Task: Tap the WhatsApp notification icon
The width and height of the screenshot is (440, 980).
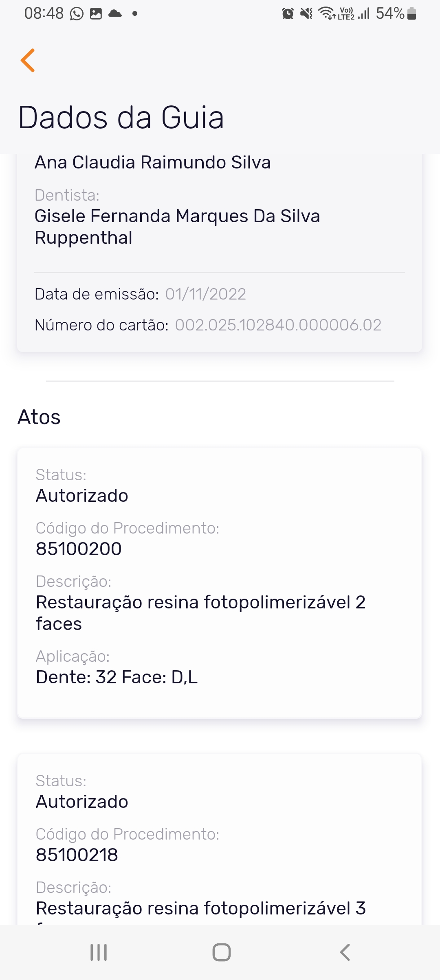Action: click(77, 14)
